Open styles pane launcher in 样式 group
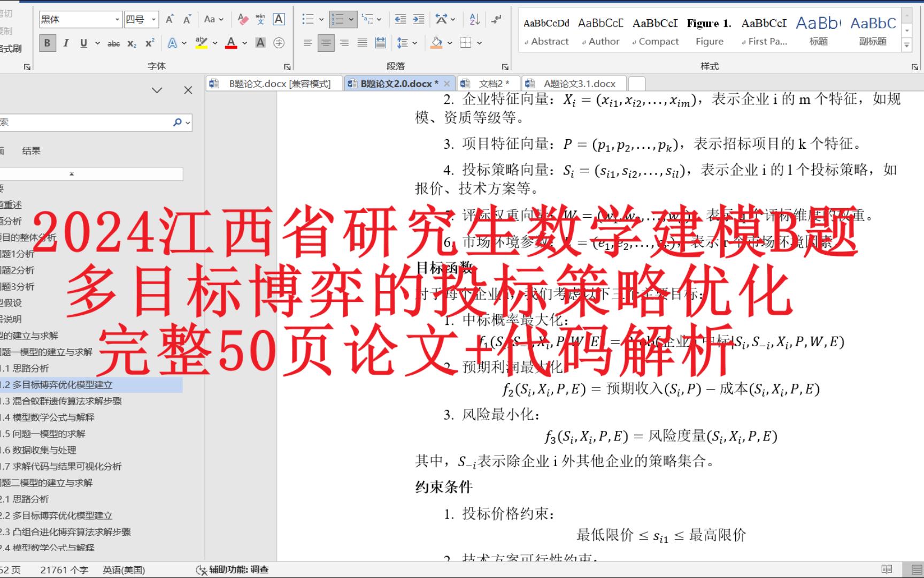The image size is (924, 578). [914, 67]
